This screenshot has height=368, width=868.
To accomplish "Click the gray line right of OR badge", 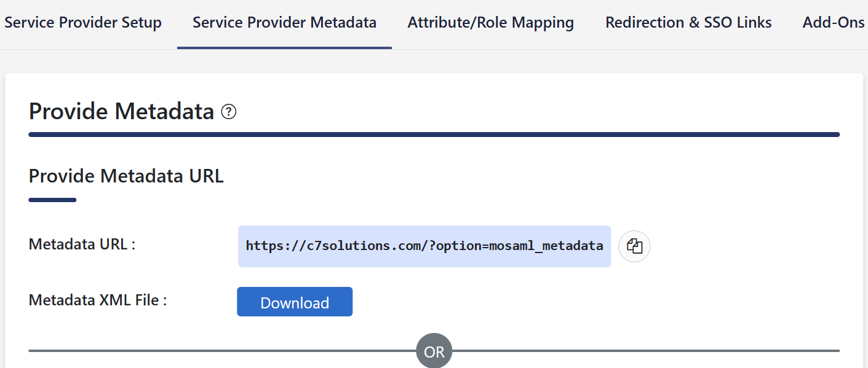I will (x=646, y=351).
